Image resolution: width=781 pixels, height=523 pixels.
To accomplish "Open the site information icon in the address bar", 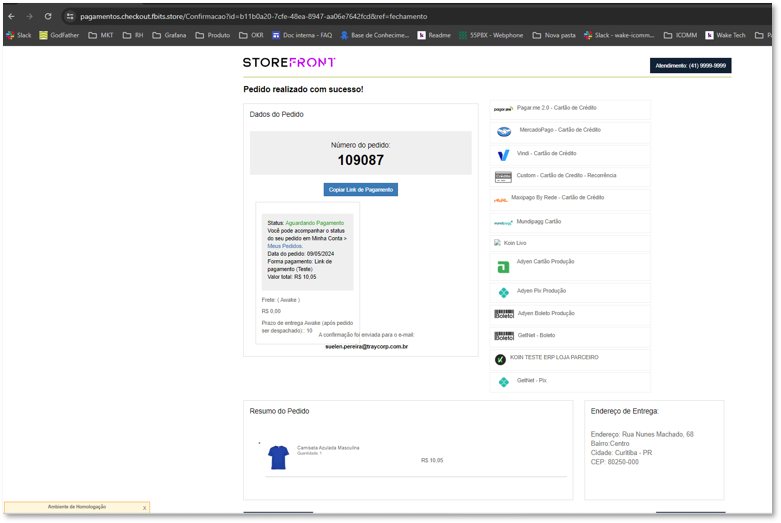I will pos(70,16).
